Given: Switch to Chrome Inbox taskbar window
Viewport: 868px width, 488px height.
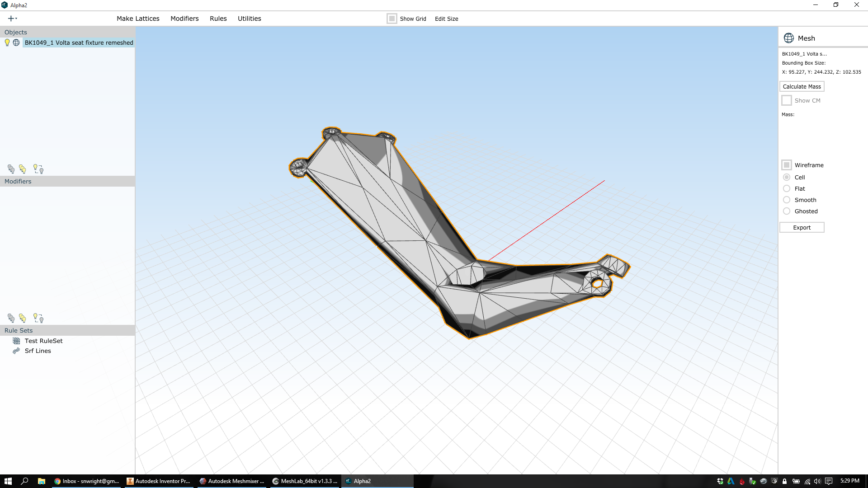Looking at the screenshot, I should click(86, 481).
